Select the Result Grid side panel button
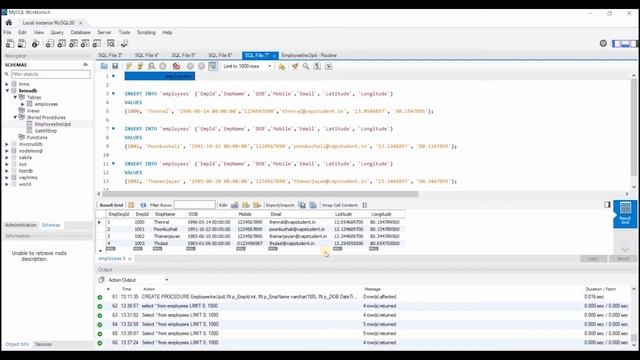 [x=625, y=213]
